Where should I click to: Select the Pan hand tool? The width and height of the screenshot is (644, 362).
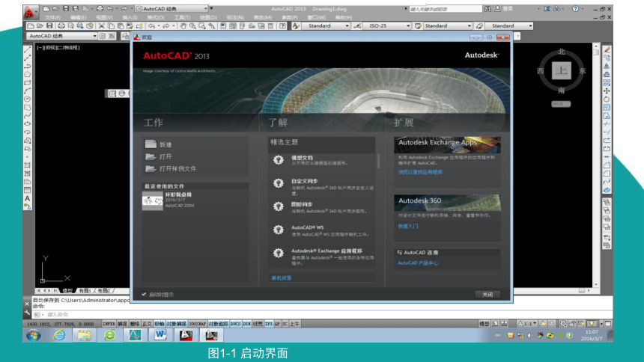pyautogui.click(x=183, y=26)
